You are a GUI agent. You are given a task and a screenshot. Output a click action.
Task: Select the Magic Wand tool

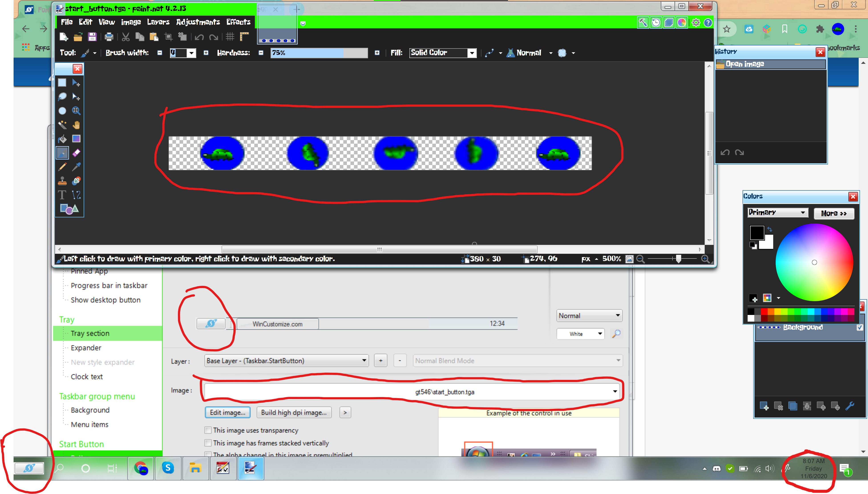(x=62, y=125)
